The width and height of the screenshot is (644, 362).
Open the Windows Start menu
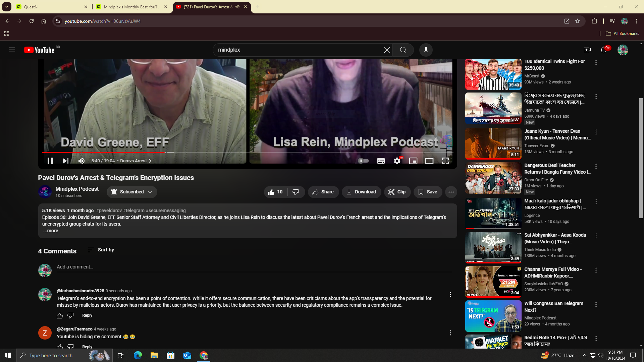coord(8,355)
